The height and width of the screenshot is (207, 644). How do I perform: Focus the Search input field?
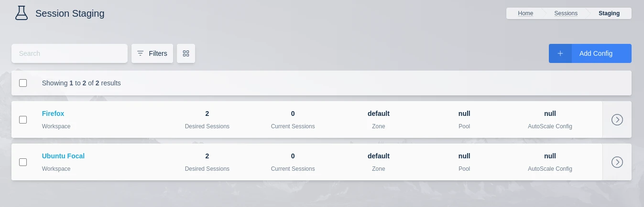[69, 53]
